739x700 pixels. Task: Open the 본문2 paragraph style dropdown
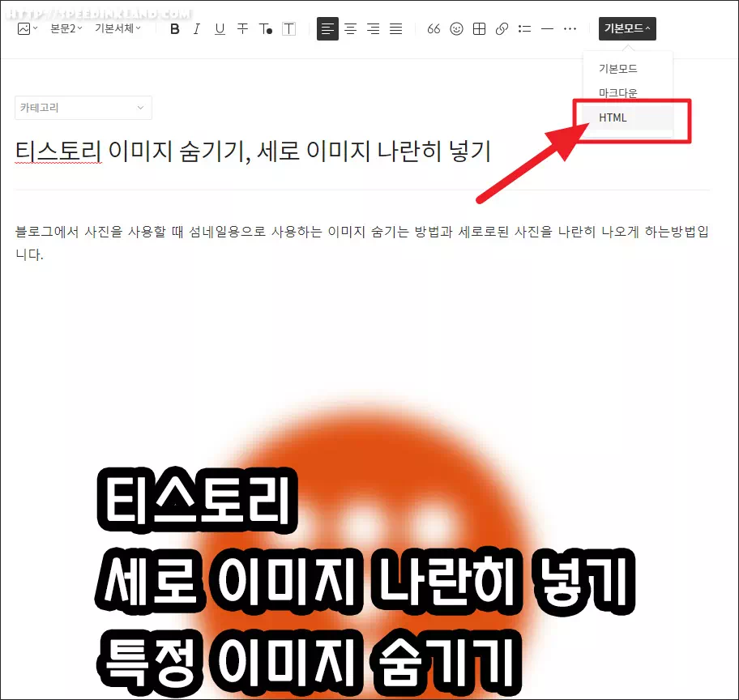click(66, 28)
